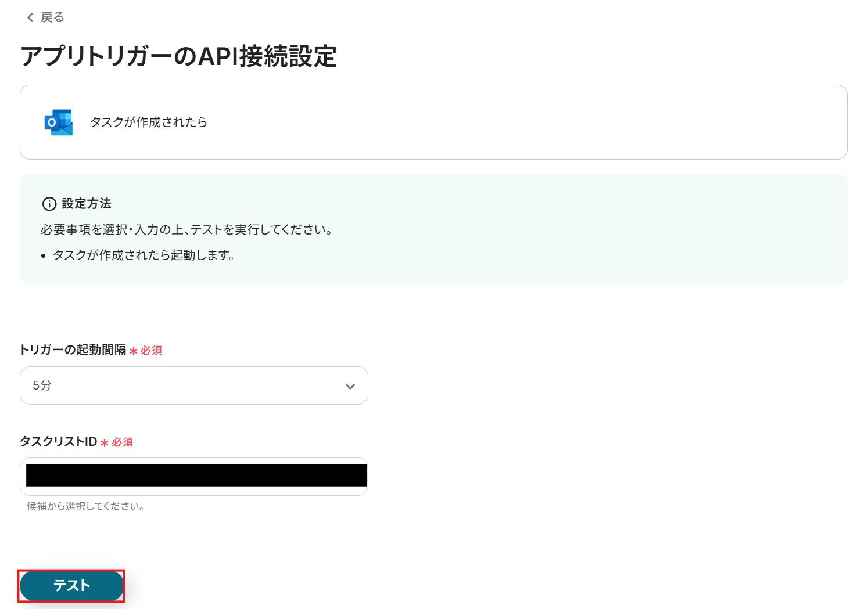Screen dimensions: 868x609
Task: Click the トリガーの起動間隔 field label
Action: tap(73, 349)
